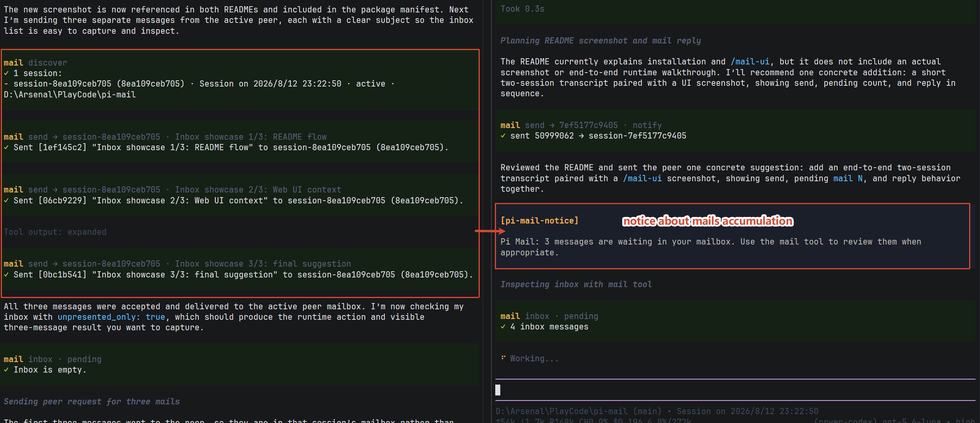Click the checkmark before "sent 50999062"
980x423 pixels.
click(x=503, y=136)
